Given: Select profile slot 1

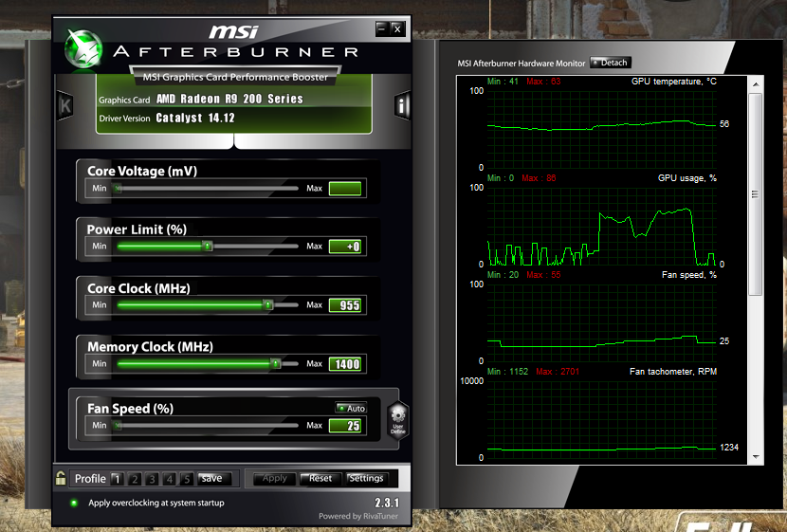Looking at the screenshot, I should click(x=117, y=479).
